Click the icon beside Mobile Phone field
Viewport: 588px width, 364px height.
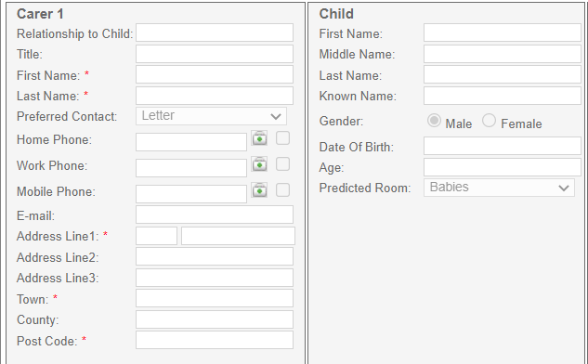259,189
